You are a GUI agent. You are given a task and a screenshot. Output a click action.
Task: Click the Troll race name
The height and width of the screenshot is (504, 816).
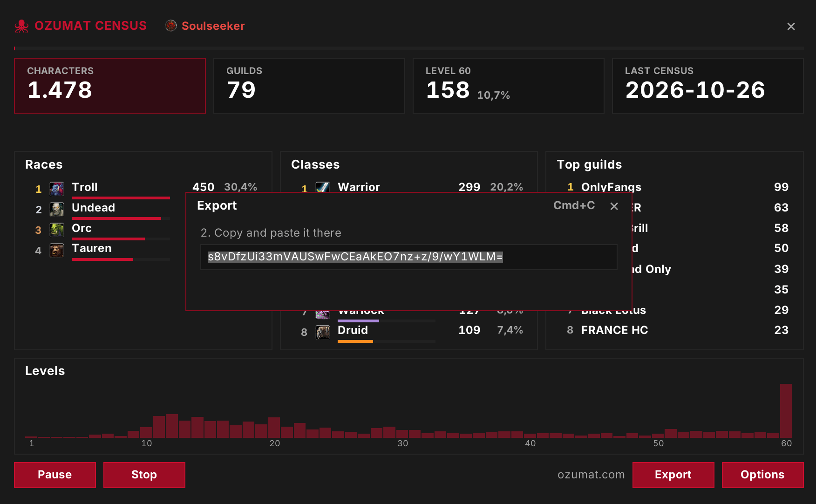85,187
